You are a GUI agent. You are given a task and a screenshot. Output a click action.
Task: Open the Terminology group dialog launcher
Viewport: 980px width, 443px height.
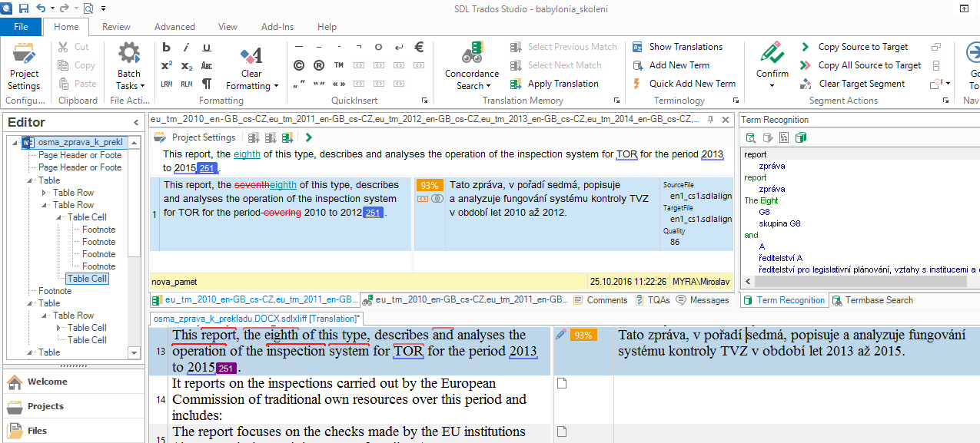734,101
